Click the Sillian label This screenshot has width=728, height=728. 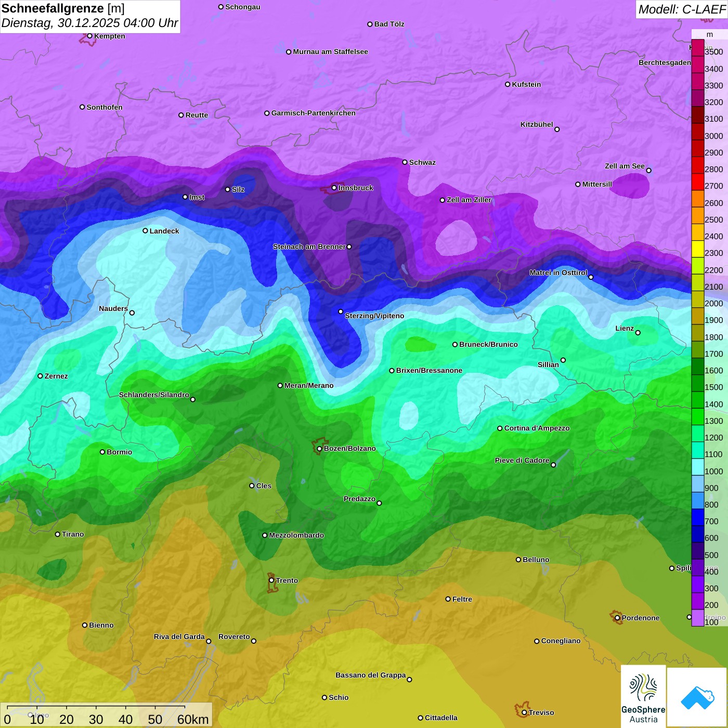(548, 365)
